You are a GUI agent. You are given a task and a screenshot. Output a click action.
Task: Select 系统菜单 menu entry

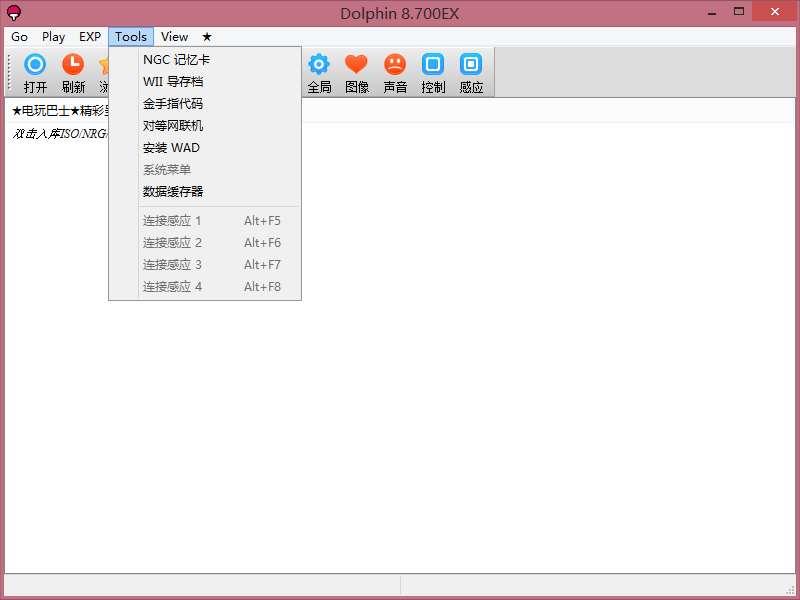click(x=205, y=169)
